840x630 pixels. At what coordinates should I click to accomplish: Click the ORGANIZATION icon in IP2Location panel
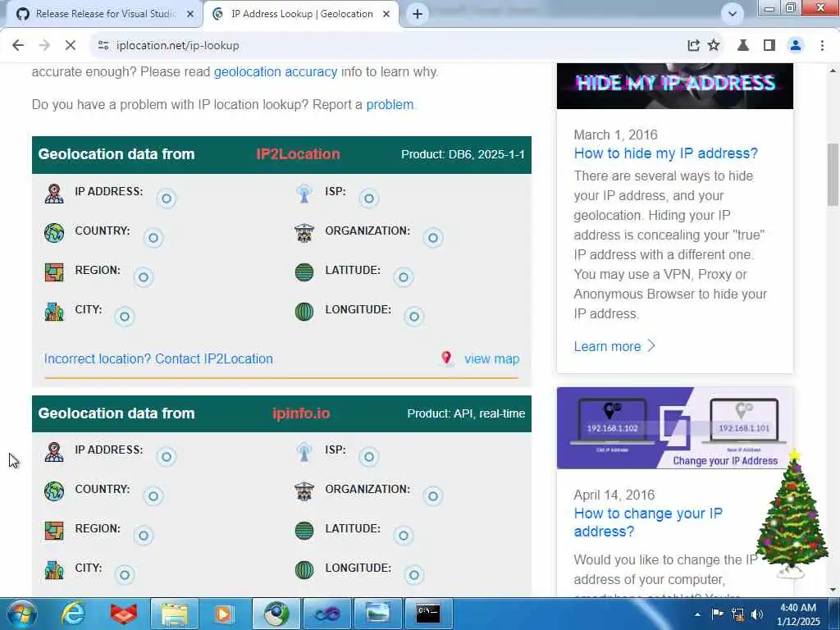(x=304, y=233)
